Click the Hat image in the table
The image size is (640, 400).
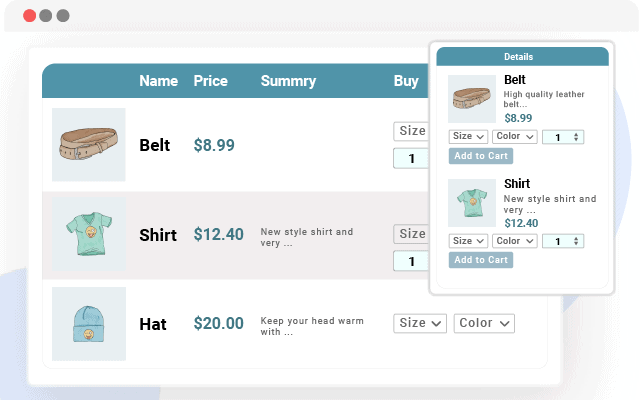(x=88, y=324)
